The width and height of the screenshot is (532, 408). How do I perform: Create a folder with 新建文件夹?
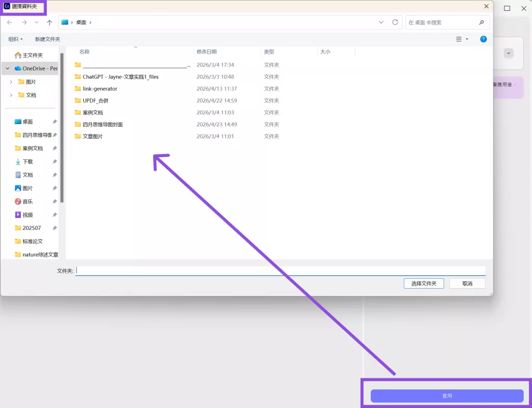point(47,39)
